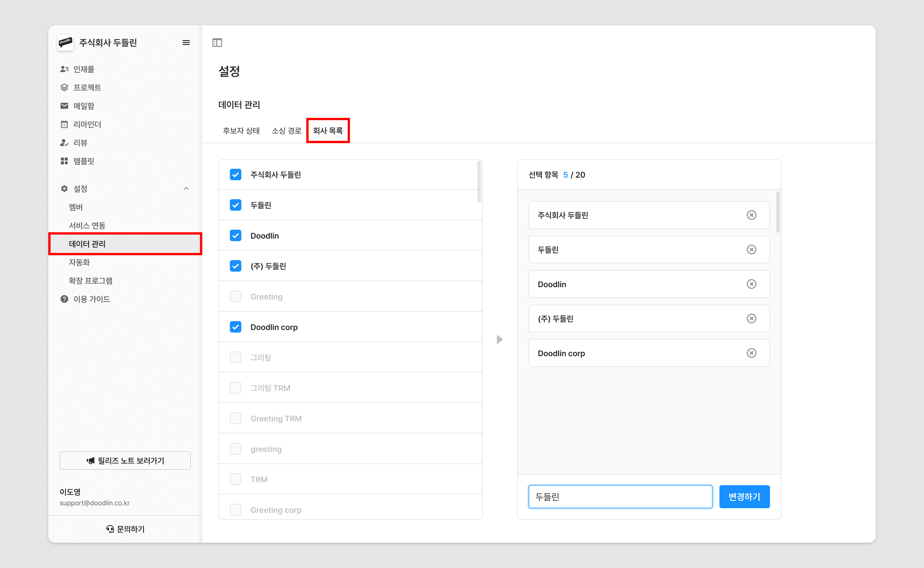Click the company list scrollbar
The image size is (924, 568).
[x=479, y=182]
